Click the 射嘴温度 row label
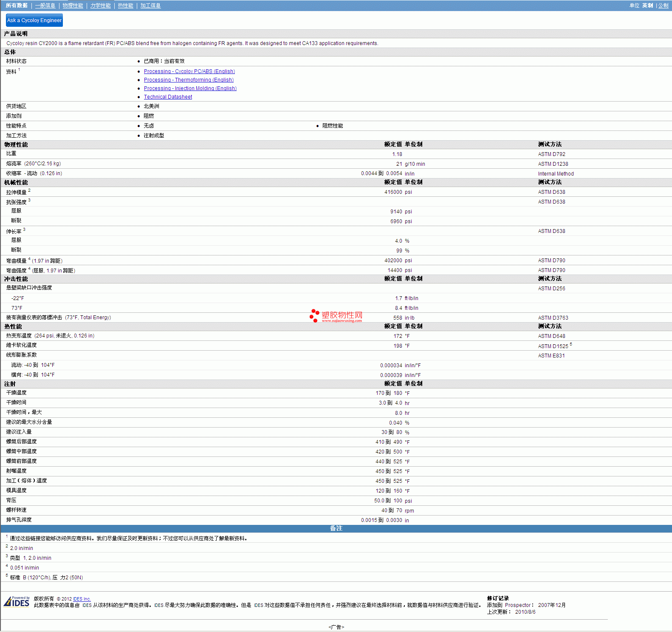Viewport: 672px width, 632px height. point(16,471)
